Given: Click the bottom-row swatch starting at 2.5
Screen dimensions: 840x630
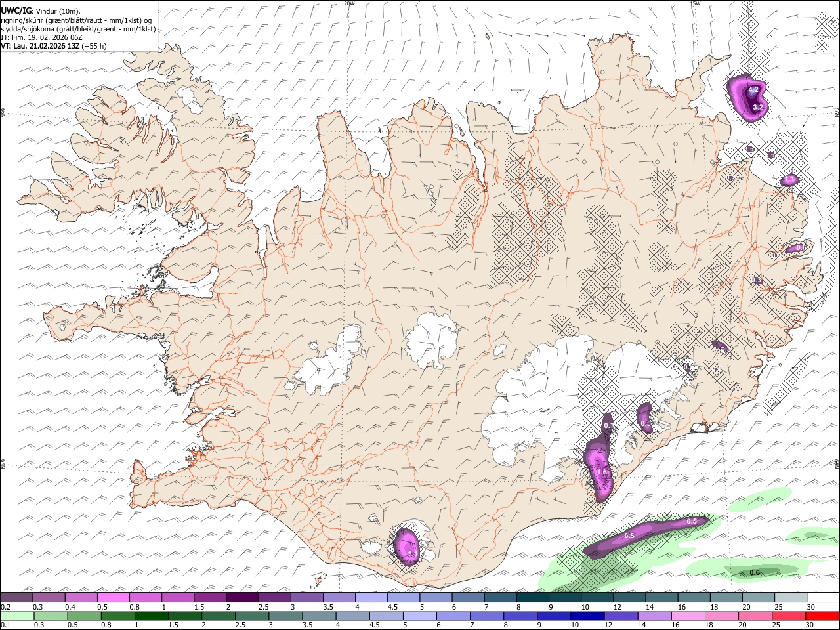Looking at the screenshot, I should 251,616.
